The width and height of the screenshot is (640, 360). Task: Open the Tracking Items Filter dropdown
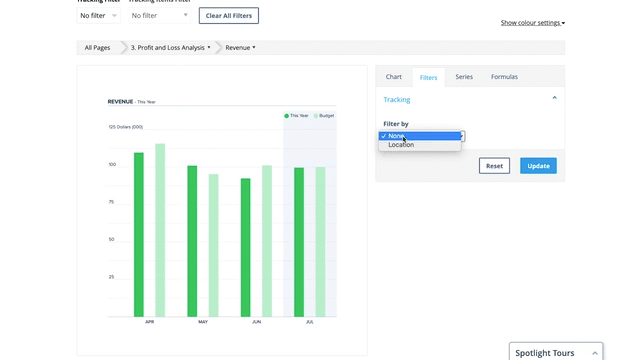pos(160,16)
